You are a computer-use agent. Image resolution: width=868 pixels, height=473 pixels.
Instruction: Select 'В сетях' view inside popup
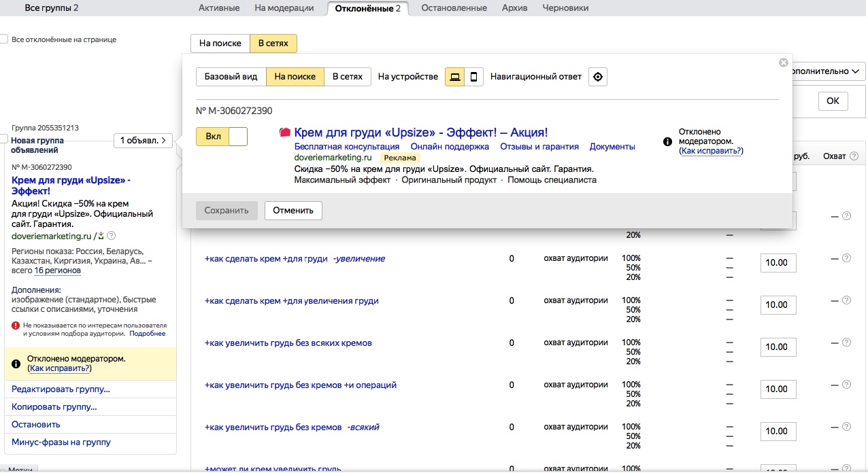click(348, 77)
